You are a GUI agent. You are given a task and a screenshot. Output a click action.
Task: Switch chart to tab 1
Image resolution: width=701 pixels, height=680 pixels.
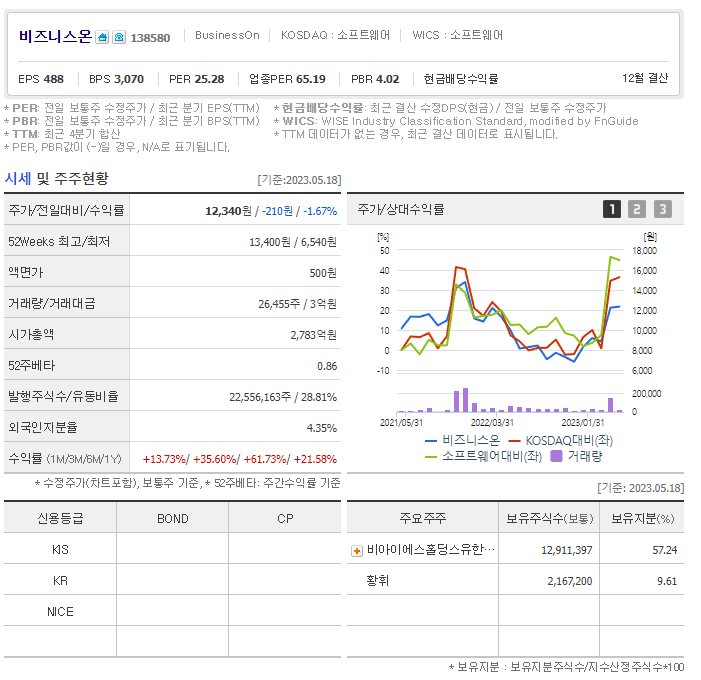coord(612,209)
